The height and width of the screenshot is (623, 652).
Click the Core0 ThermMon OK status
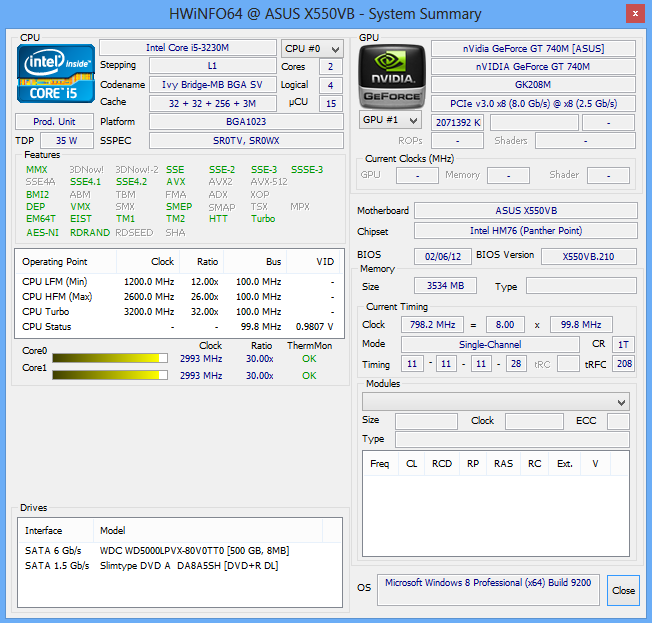coord(309,358)
